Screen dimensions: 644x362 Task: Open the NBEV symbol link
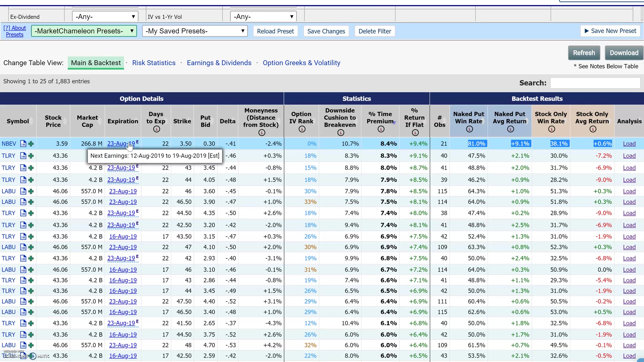click(9, 144)
